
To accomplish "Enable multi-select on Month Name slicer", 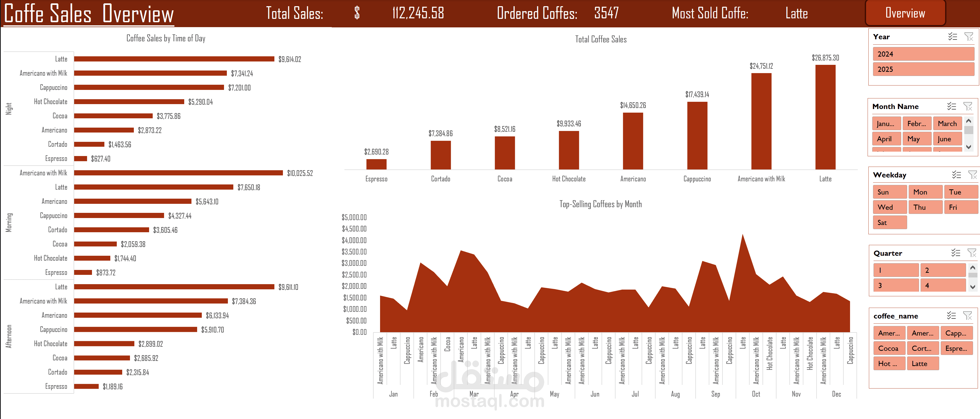I will coord(952,106).
